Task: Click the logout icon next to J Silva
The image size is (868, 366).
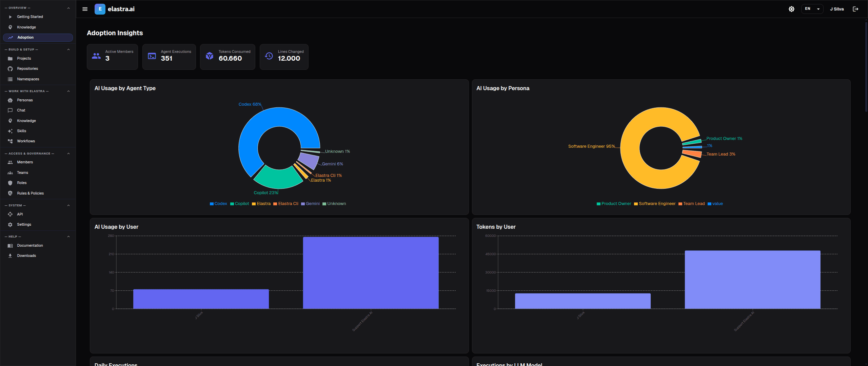Action: tap(855, 9)
